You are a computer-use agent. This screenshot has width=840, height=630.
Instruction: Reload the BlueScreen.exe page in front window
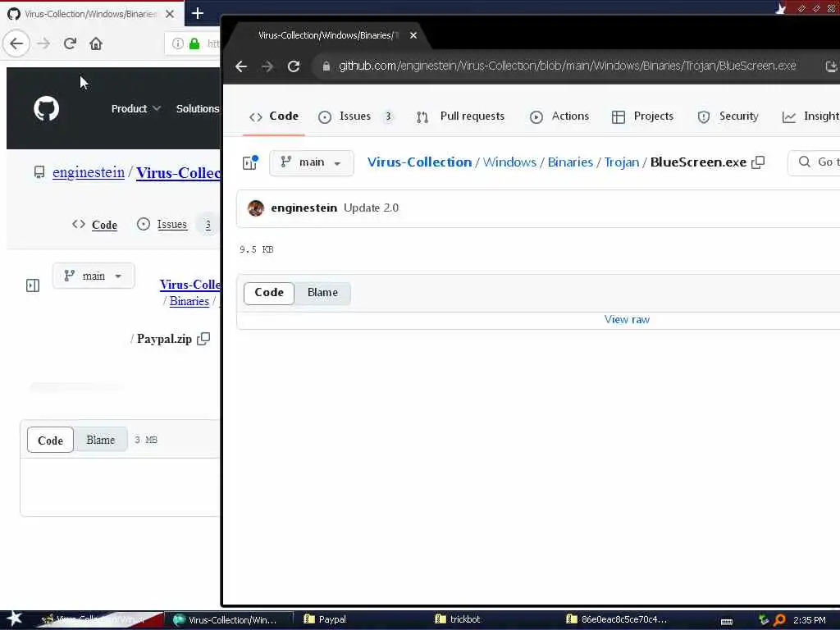(x=294, y=66)
